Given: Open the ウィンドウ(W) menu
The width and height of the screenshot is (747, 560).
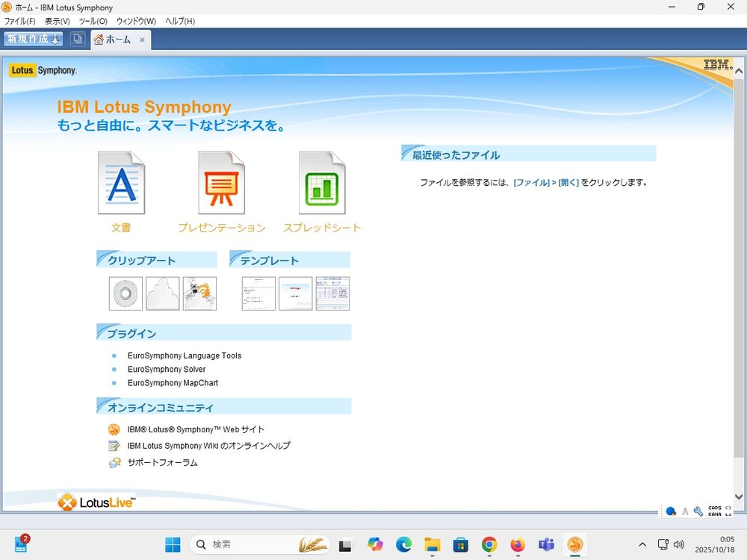Looking at the screenshot, I should 136,21.
